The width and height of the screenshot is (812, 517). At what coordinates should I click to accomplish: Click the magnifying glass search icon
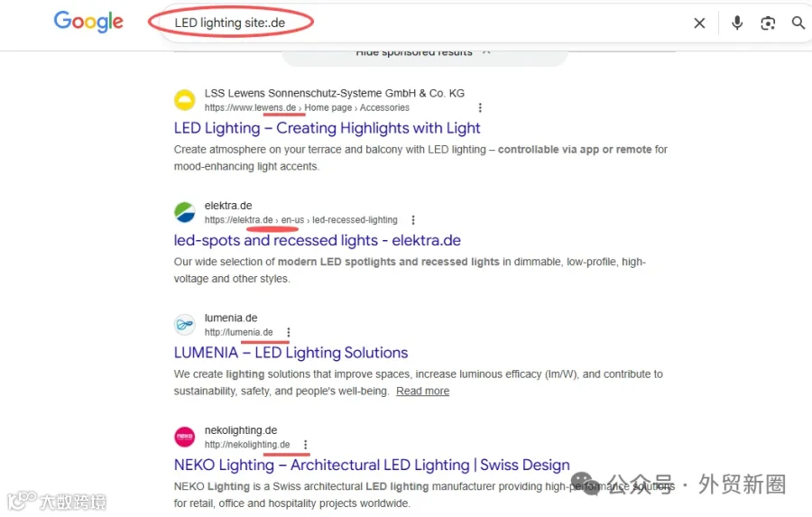(x=798, y=23)
